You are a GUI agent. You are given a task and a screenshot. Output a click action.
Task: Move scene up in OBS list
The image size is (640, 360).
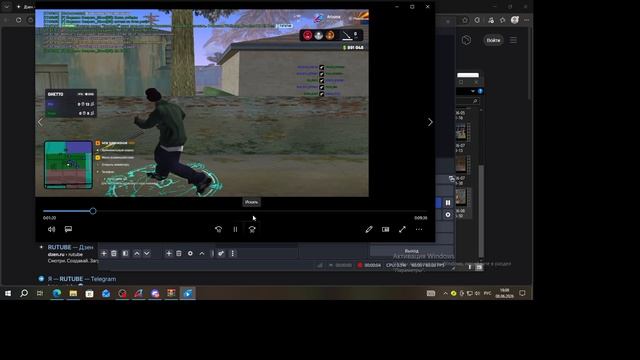(137, 253)
